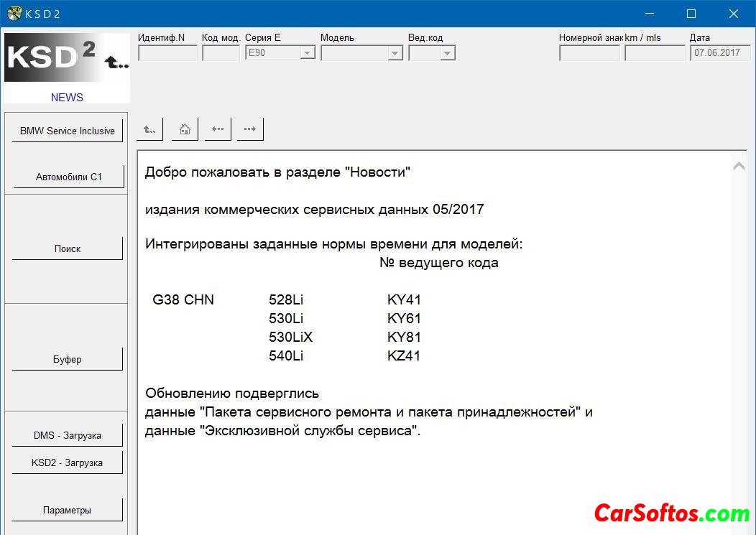The image size is (756, 535).
Task: Focus the Номерной знак field
Action: point(589,53)
